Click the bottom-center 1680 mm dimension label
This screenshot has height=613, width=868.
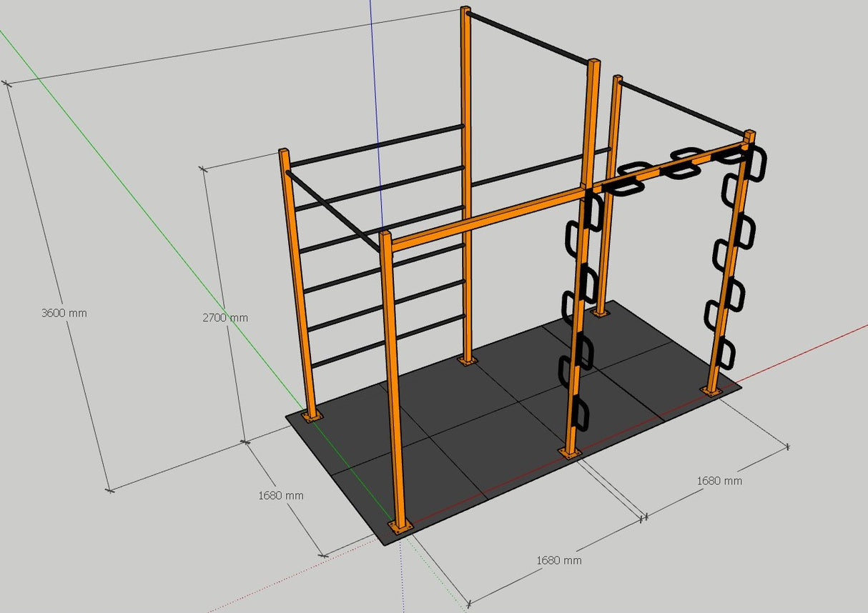[559, 559]
